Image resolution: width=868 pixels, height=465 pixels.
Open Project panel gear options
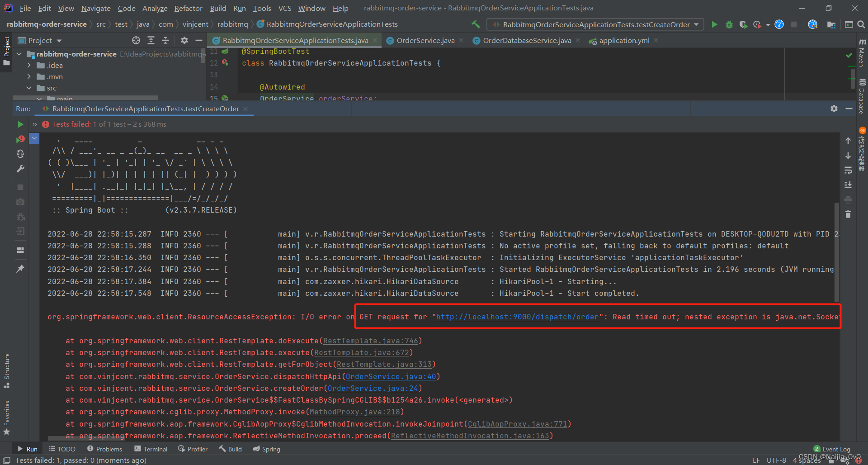tap(184, 41)
